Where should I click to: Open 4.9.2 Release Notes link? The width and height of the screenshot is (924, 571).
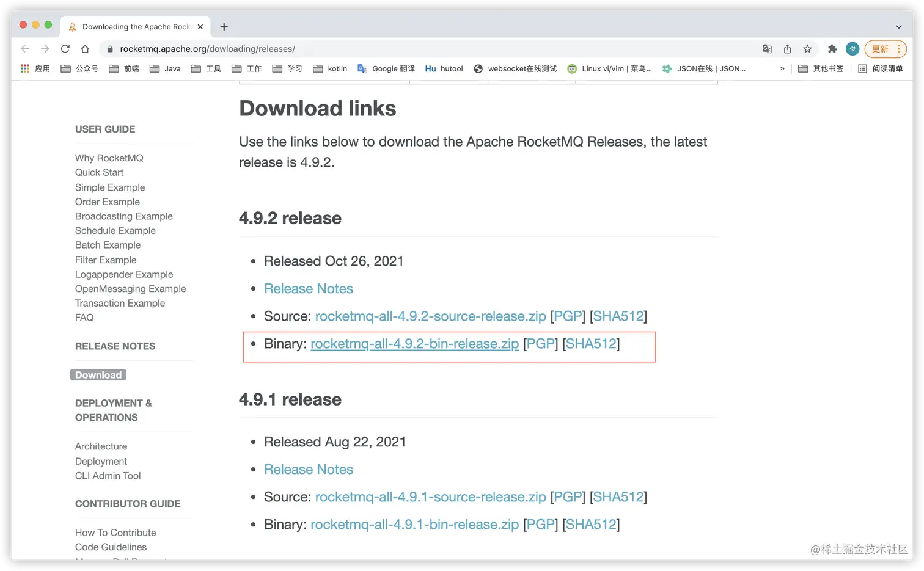tap(309, 289)
